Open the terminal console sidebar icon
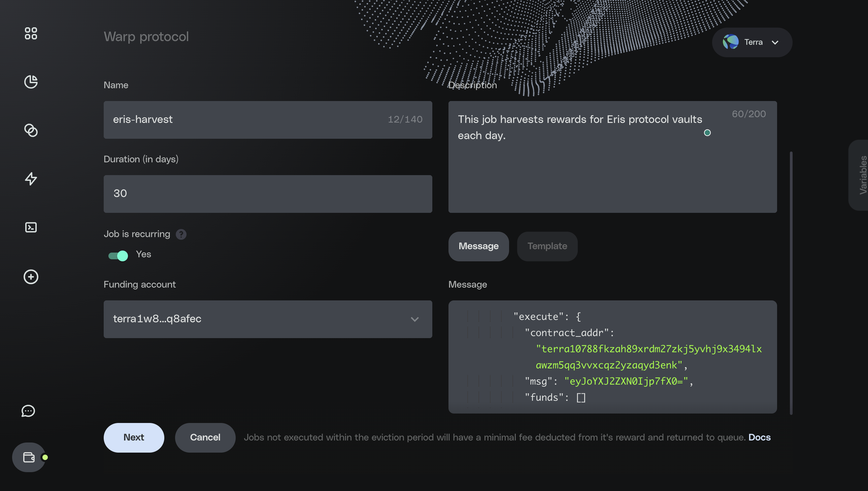 (31, 227)
